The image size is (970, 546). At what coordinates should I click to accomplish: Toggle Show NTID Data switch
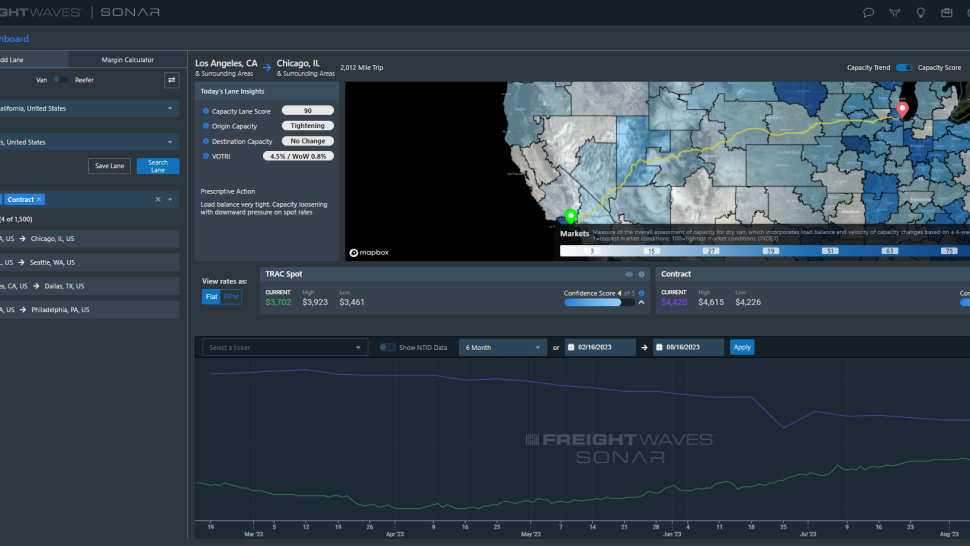coord(387,347)
